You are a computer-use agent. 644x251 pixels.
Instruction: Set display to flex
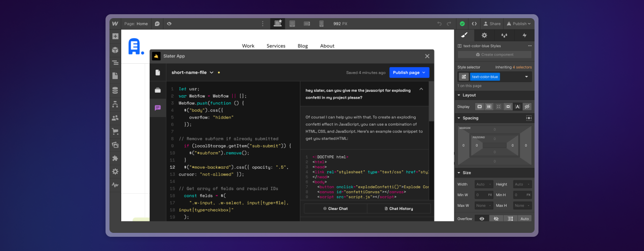tap(489, 106)
